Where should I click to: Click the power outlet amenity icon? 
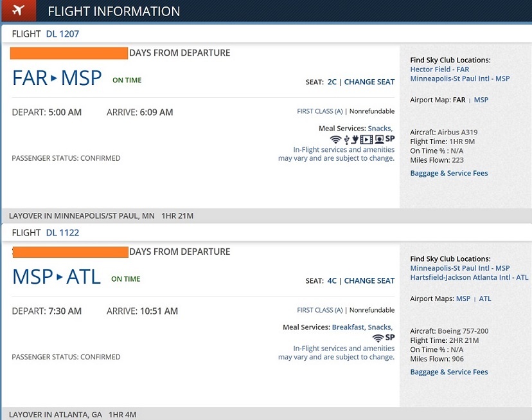355,139
